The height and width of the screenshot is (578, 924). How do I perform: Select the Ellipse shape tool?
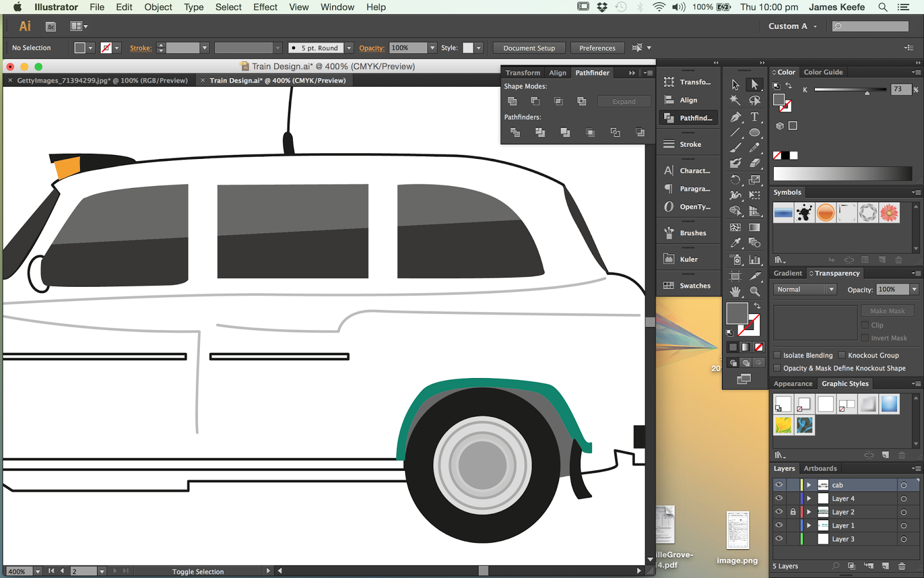click(x=754, y=133)
